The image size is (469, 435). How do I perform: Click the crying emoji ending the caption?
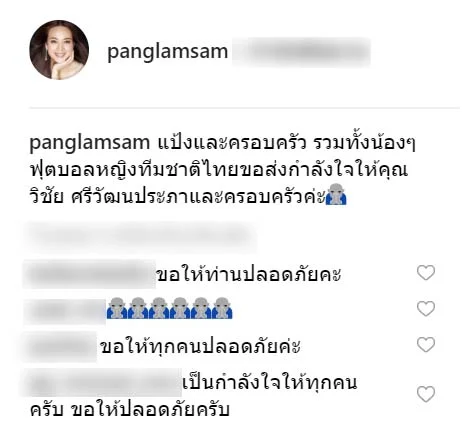(x=336, y=194)
